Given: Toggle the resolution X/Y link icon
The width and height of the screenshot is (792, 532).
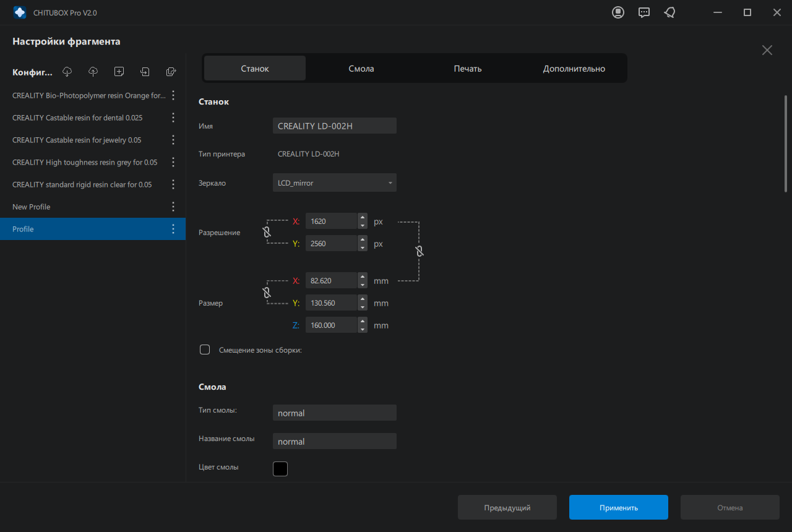Looking at the screenshot, I should [x=267, y=232].
